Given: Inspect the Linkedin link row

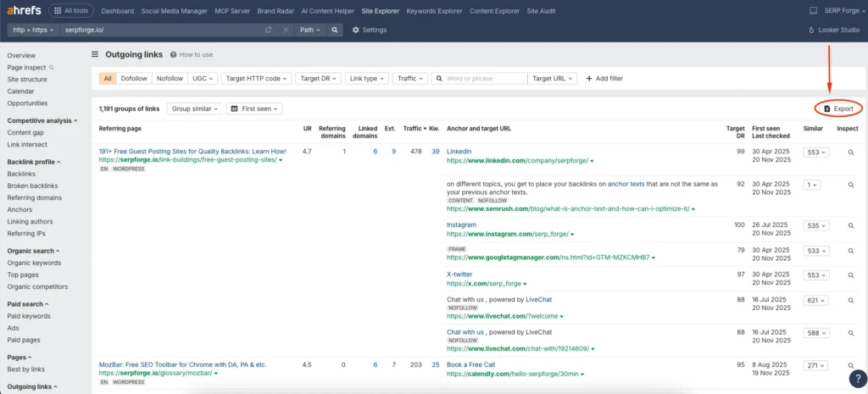Looking at the screenshot, I should pyautogui.click(x=851, y=152).
